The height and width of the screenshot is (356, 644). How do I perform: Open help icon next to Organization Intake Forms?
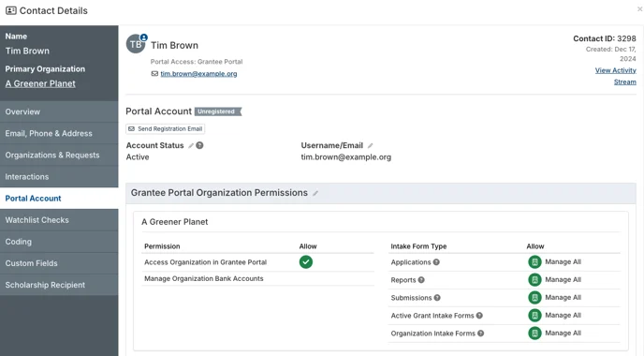[x=480, y=334]
